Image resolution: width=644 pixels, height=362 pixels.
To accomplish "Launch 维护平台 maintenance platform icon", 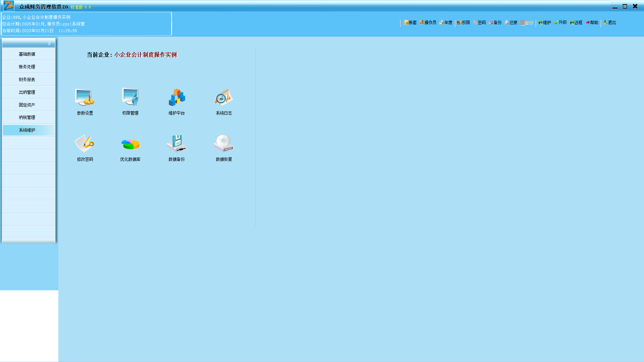I will click(176, 102).
